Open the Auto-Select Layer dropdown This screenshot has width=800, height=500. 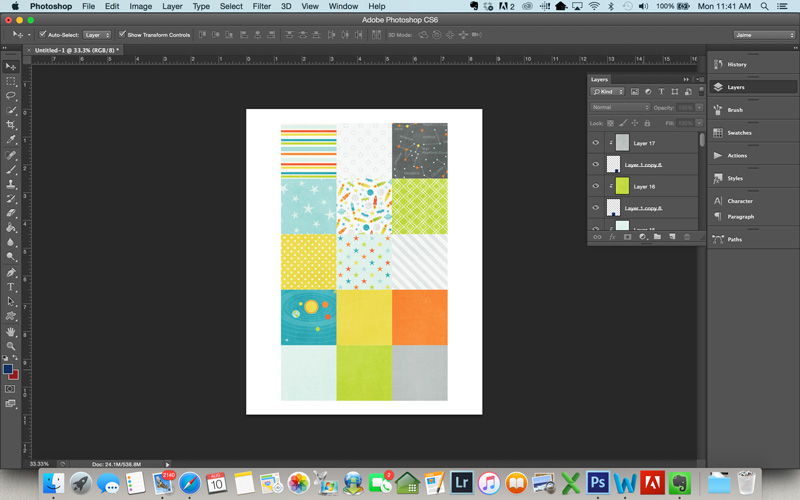pos(97,34)
